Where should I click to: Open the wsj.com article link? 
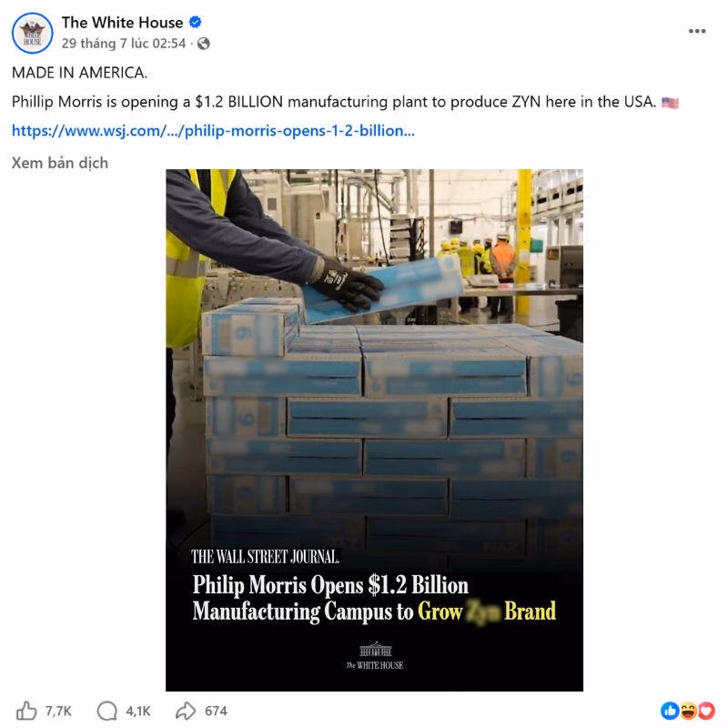(x=213, y=131)
